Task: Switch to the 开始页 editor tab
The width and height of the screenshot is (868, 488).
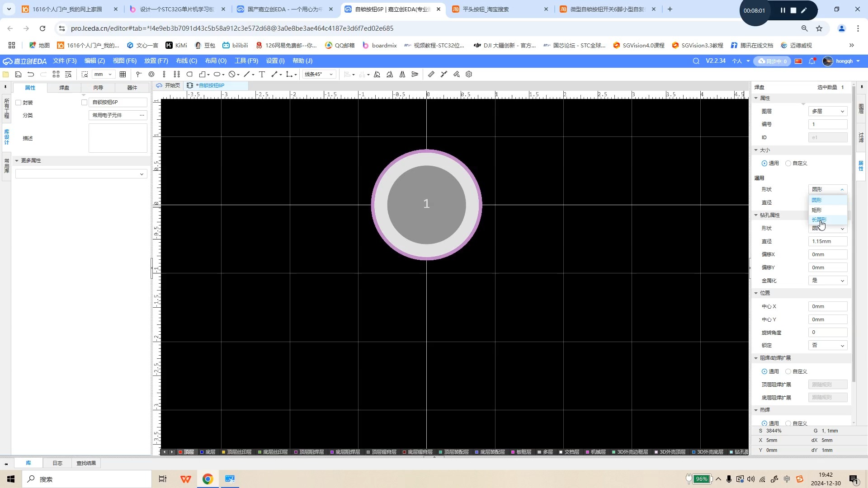Action: point(169,85)
